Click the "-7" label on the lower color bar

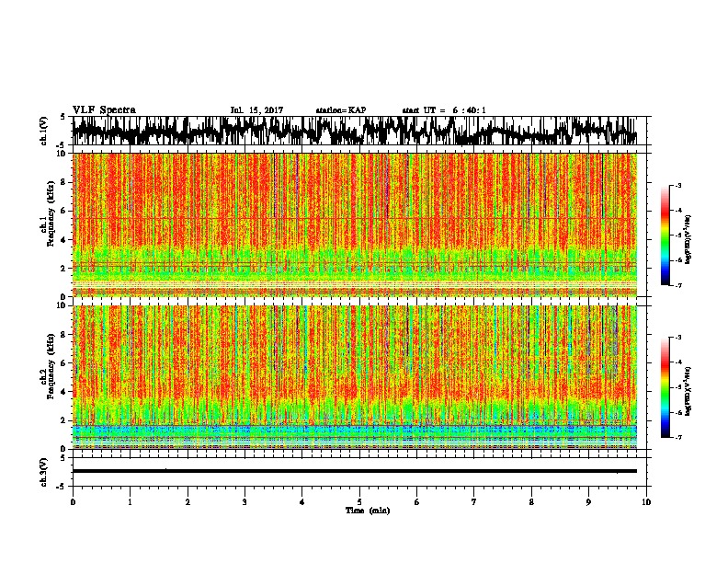pyautogui.click(x=677, y=437)
